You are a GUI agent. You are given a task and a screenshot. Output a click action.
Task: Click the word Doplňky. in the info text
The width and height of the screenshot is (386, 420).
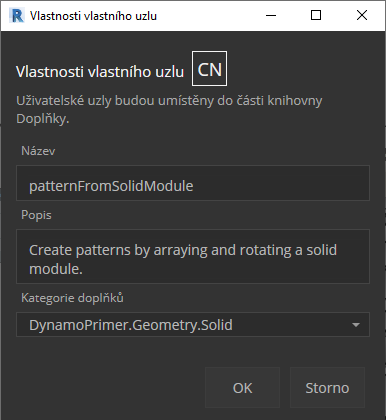[43, 119]
